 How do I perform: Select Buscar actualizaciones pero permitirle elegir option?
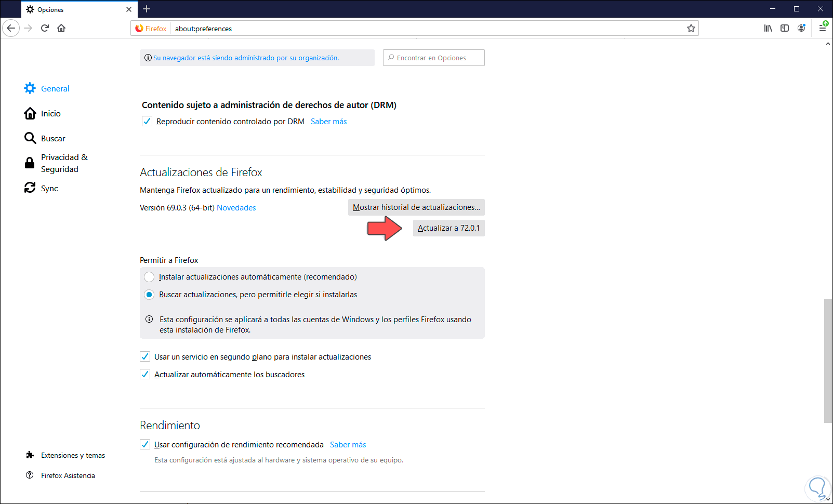[x=149, y=295]
